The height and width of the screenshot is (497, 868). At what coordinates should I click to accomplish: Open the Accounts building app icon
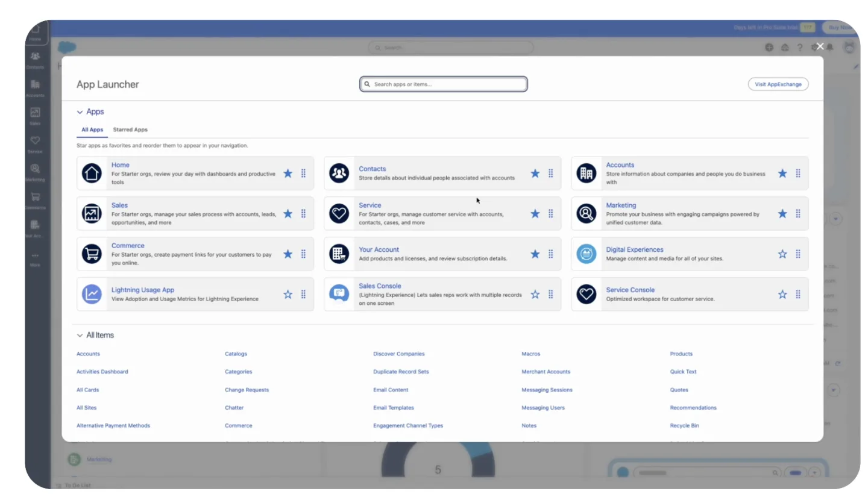pyautogui.click(x=587, y=173)
